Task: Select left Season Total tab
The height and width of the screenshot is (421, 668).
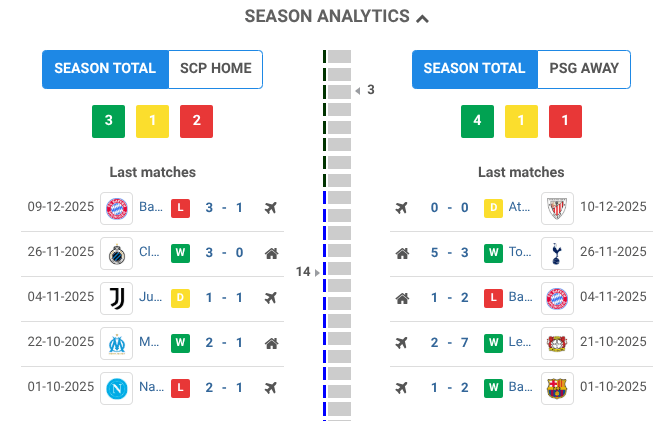Action: 105,69
